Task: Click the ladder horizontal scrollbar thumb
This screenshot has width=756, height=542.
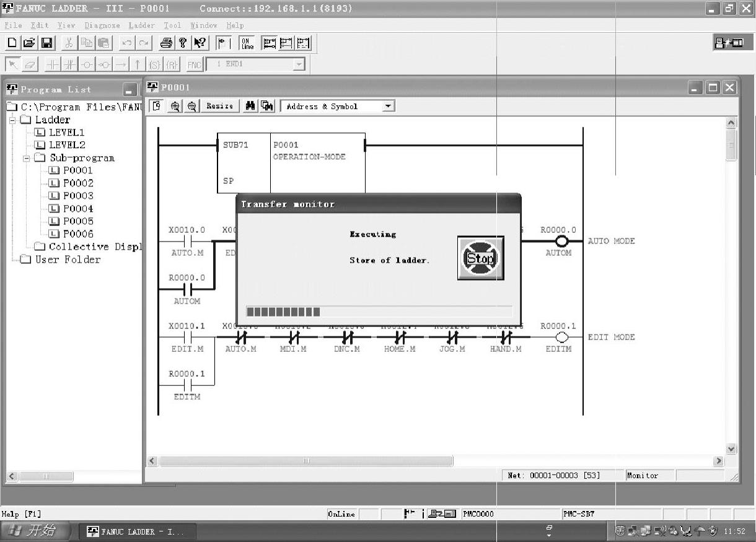Action: coord(306,461)
